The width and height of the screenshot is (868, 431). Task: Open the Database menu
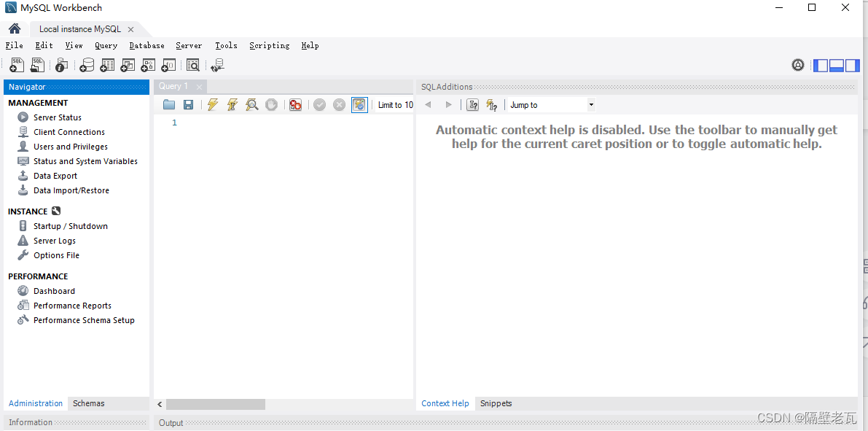click(146, 45)
